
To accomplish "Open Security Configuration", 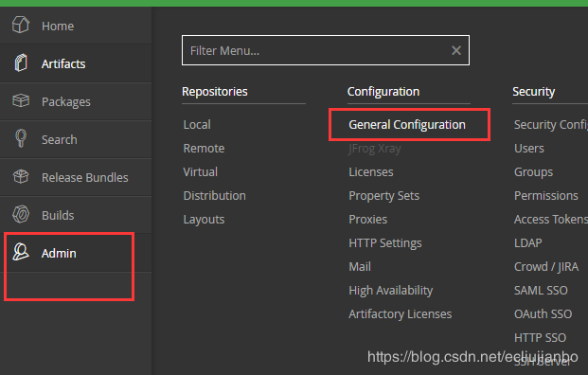I will (x=551, y=124).
